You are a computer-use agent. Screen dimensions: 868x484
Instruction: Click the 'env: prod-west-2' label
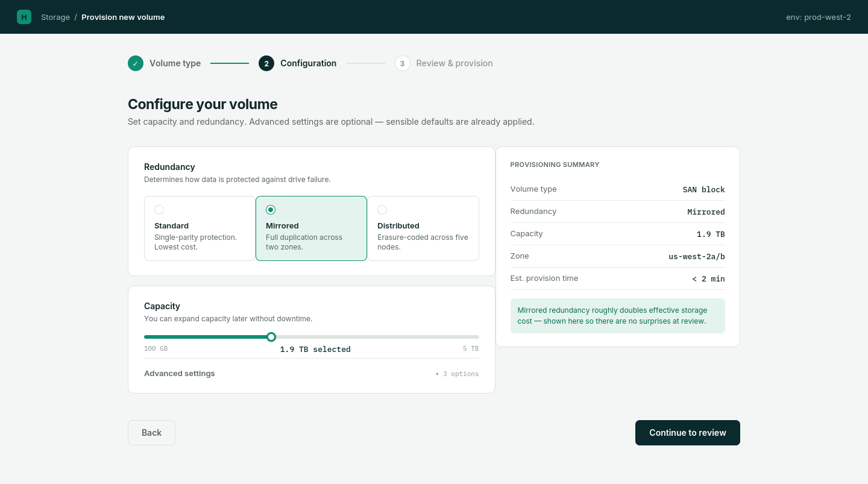(819, 17)
